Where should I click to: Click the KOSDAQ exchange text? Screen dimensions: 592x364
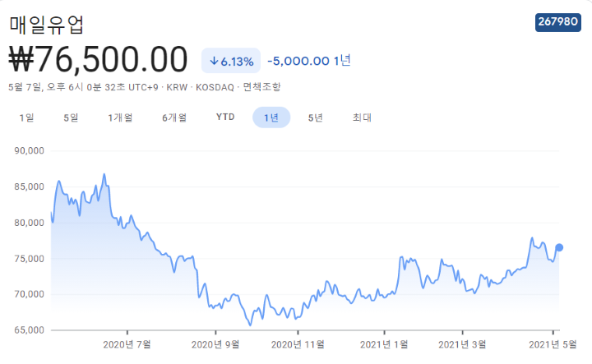[215, 88]
